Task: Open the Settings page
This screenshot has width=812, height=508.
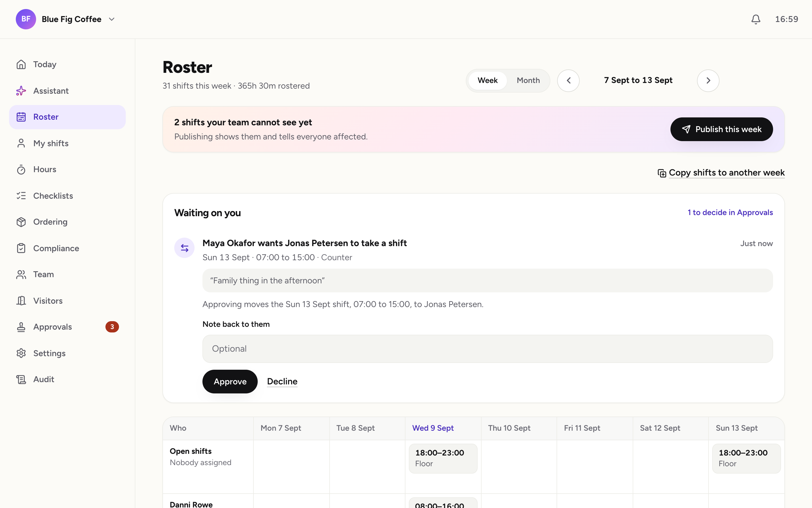Action: pos(67,353)
